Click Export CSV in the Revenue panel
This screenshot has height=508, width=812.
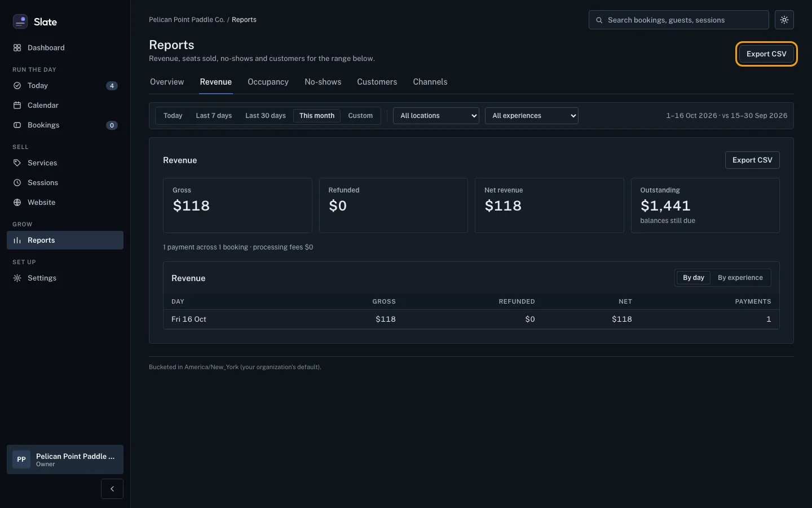[x=752, y=160]
